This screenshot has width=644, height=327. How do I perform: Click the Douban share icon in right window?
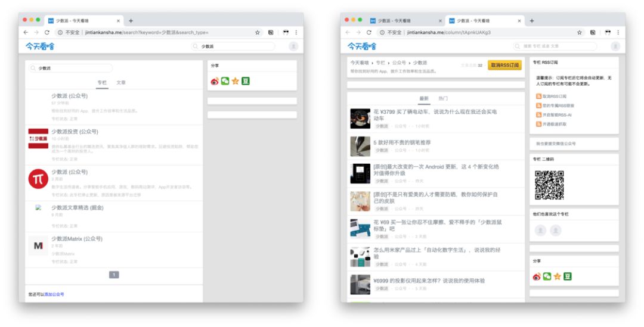(x=567, y=276)
